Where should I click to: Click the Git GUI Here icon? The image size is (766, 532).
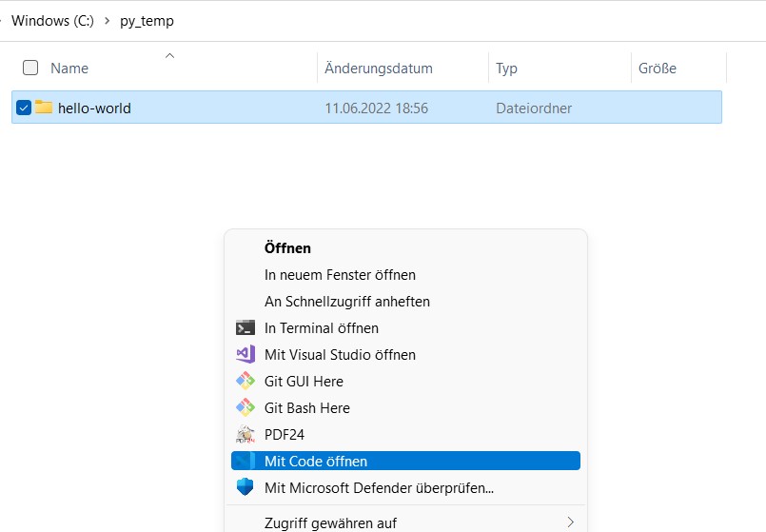point(246,382)
